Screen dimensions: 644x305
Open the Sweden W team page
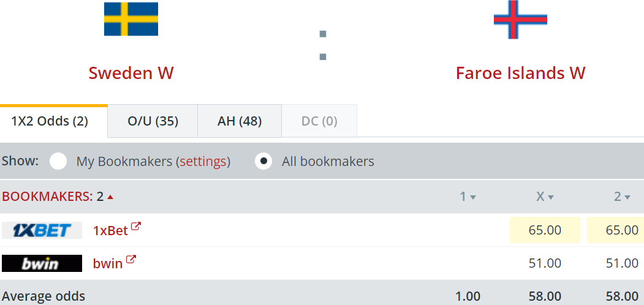pos(131,73)
